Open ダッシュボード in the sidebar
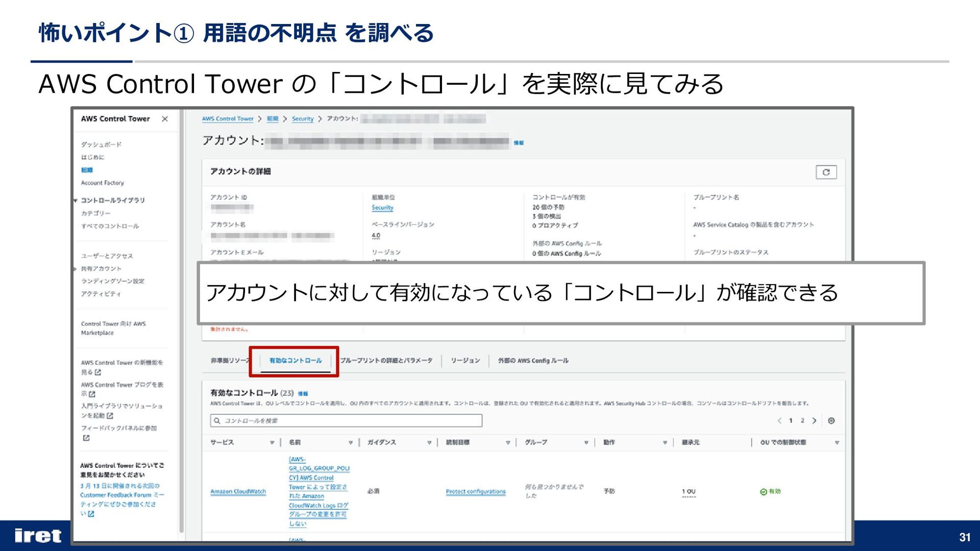This screenshot has height=551, width=980. tap(101, 145)
